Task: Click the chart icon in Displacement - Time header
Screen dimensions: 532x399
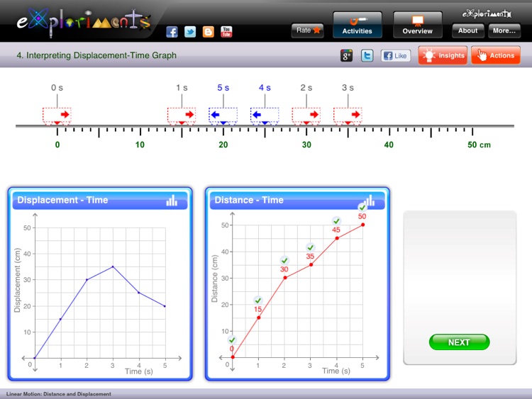Action: [x=172, y=201]
